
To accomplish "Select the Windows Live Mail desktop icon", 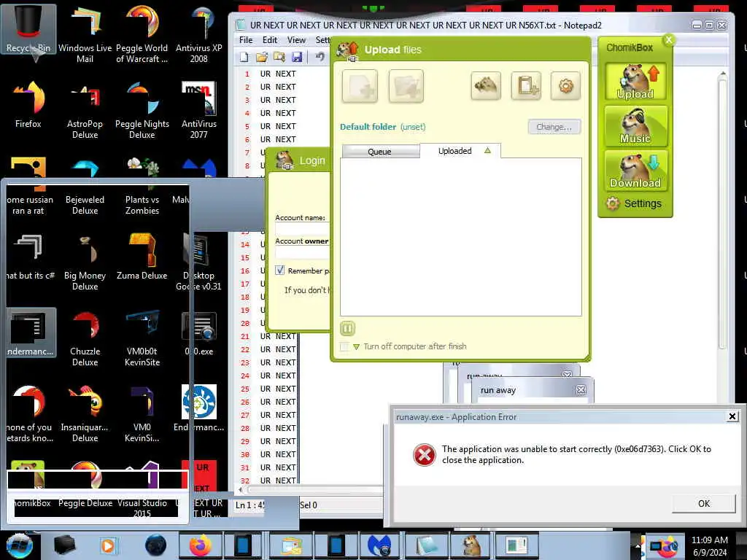I will pyautogui.click(x=85, y=34).
